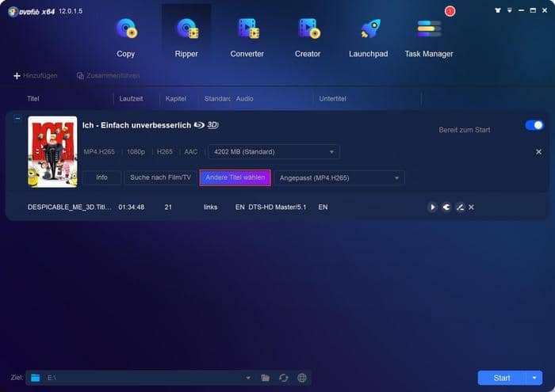Expand the destination path dropdown arrow
The image size is (555, 392).
tap(248, 378)
